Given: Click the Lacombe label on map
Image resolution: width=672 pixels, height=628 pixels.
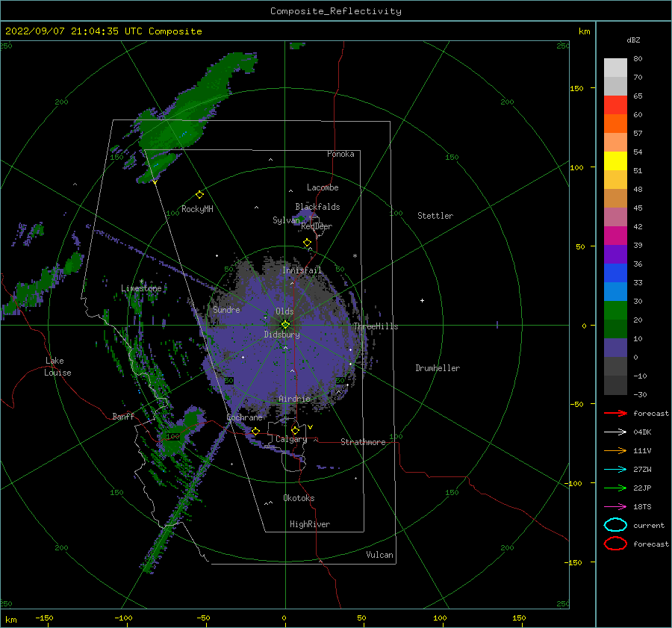Looking at the screenshot, I should click(323, 187).
